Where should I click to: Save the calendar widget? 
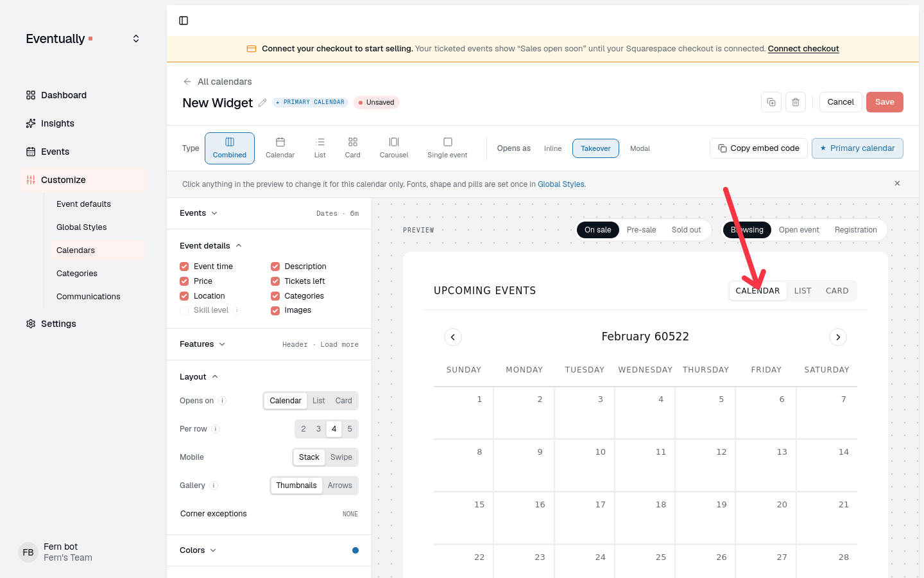point(885,102)
